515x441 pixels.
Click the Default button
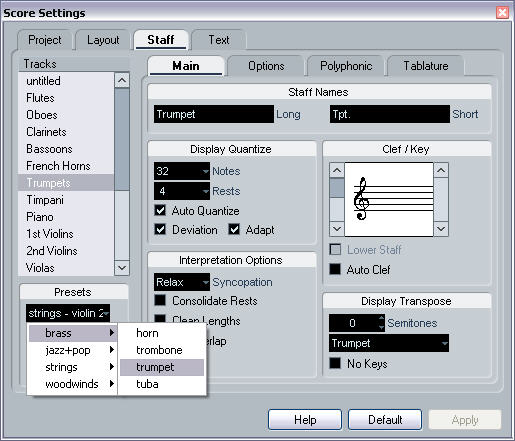point(385,420)
